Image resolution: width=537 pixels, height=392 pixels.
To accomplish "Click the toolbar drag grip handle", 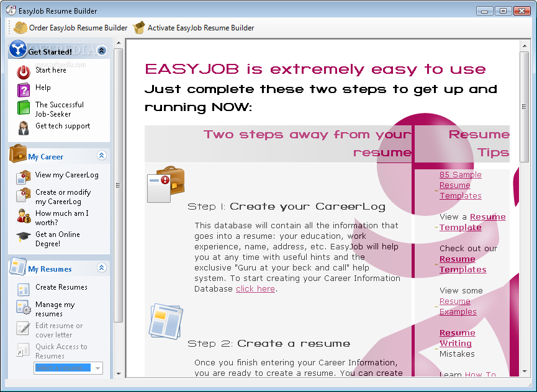I will [x=9, y=28].
